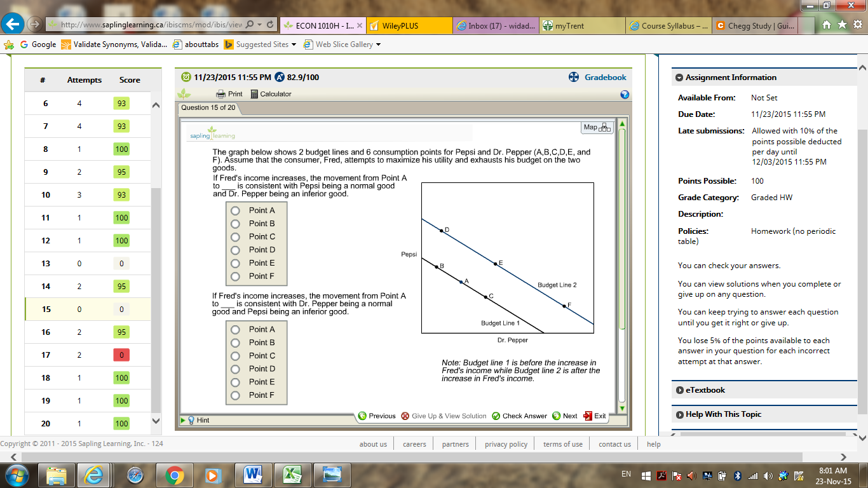
Task: Click horizontal scrollbar right arrow
Action: coord(843,457)
